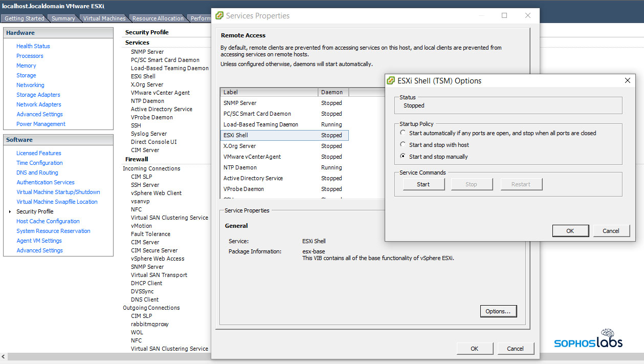This screenshot has width=644, height=364.
Task: Open Agent VM Settings link
Action: click(x=39, y=241)
